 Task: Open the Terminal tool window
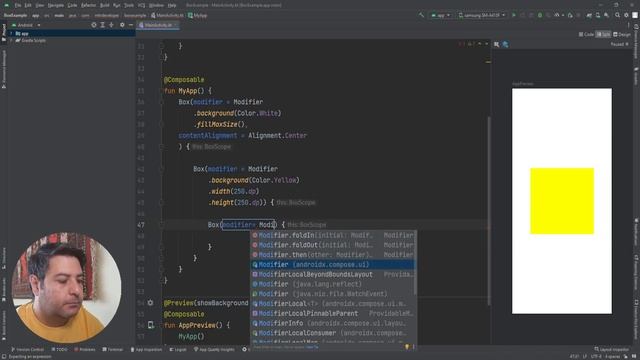click(112, 349)
